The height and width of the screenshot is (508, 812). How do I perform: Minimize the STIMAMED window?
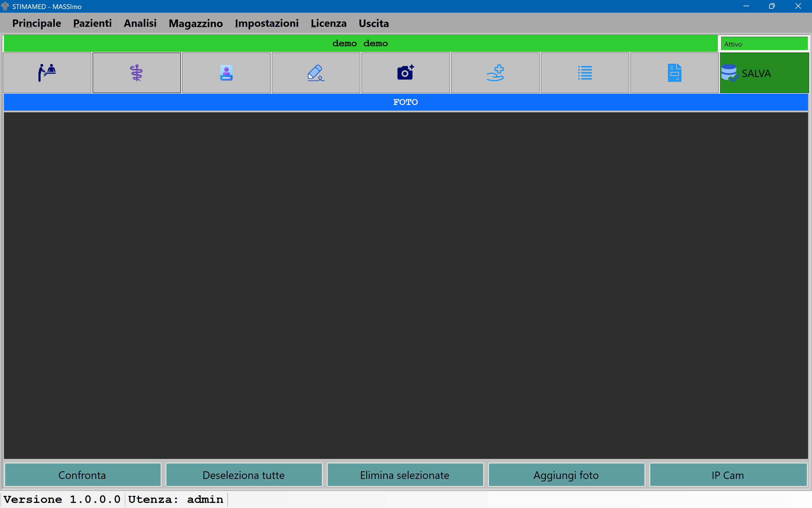[746, 6]
